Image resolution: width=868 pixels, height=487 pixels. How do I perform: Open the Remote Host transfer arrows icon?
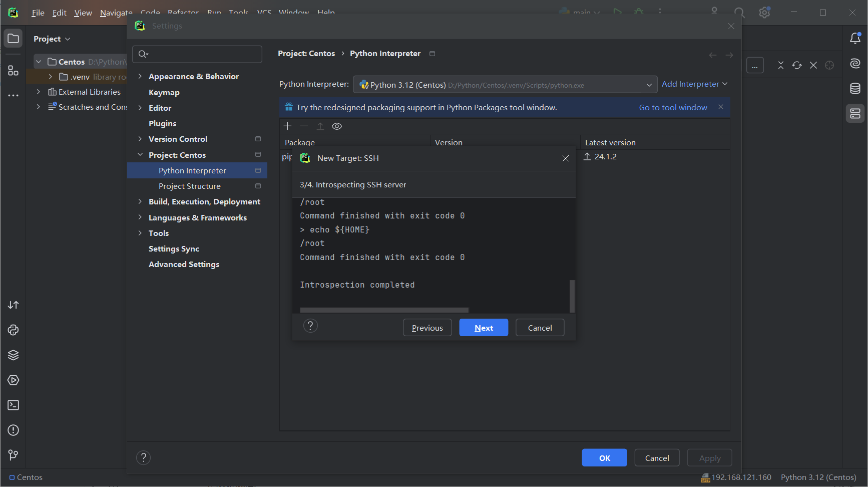click(x=13, y=305)
